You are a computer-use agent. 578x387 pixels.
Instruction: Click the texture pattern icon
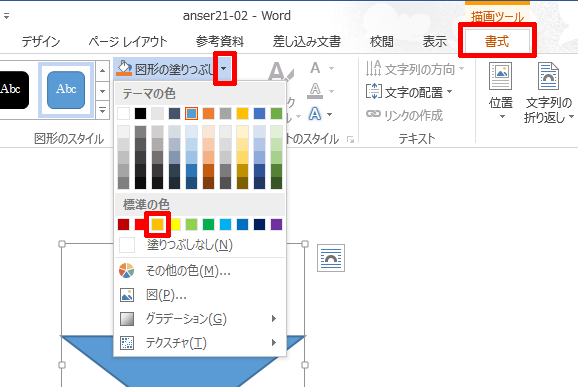click(127, 343)
